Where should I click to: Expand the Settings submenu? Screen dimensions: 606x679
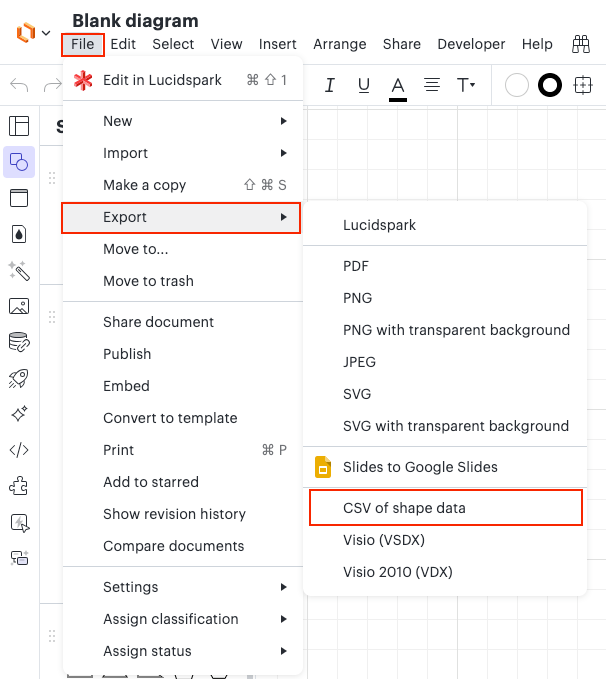click(x=182, y=588)
